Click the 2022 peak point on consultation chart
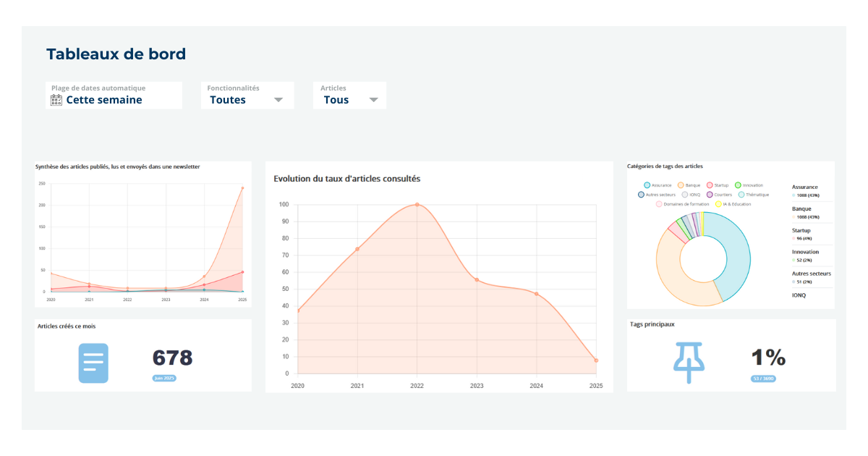868x456 pixels. click(417, 205)
